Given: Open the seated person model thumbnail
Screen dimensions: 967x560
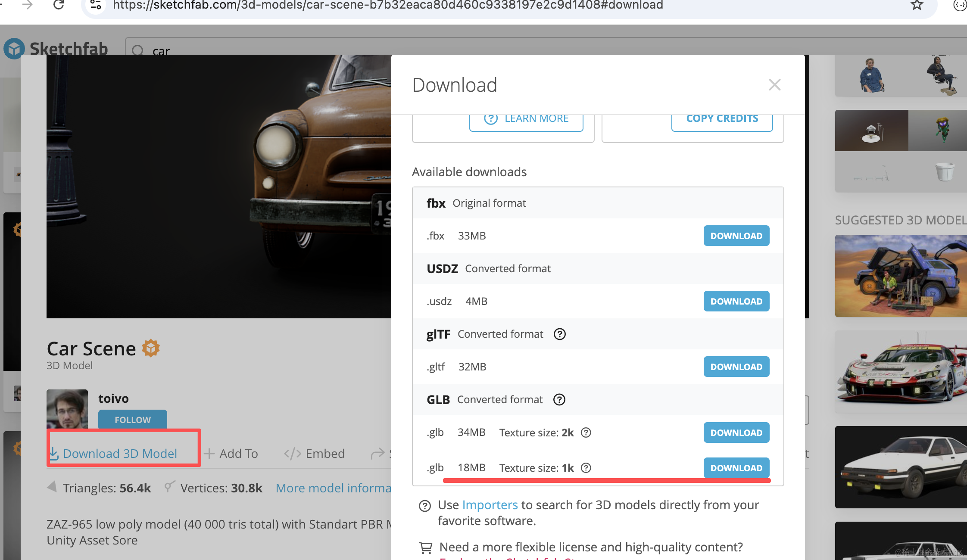Looking at the screenshot, I should pyautogui.click(x=938, y=75).
